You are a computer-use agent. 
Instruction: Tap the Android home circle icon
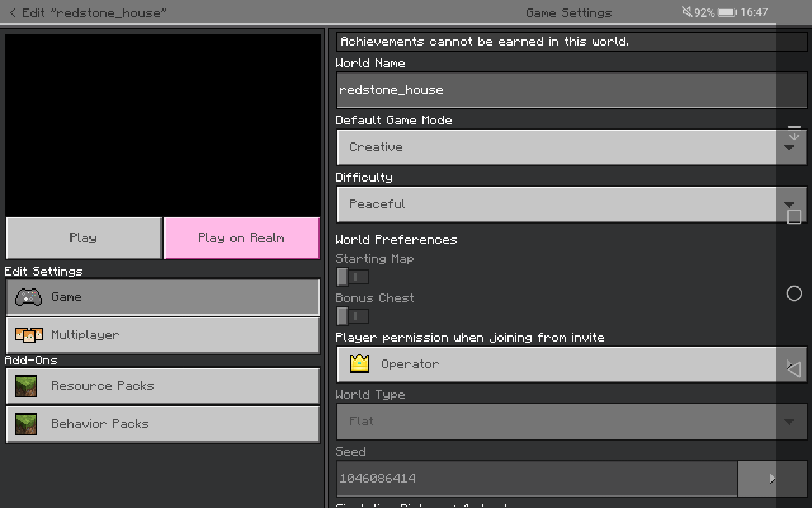[794, 293]
